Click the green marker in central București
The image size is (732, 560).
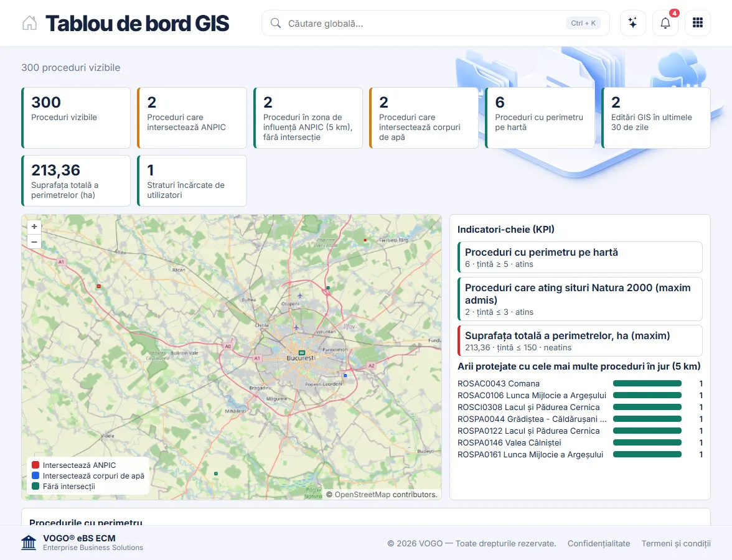point(301,353)
